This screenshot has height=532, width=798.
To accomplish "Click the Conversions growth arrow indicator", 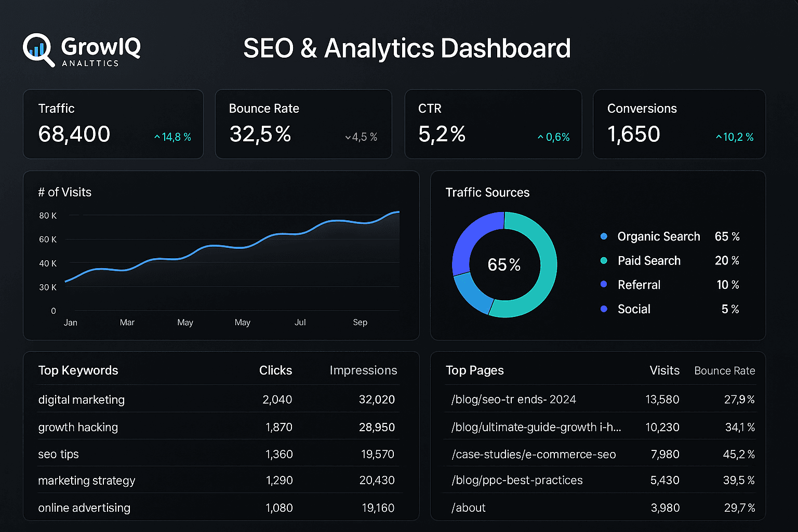I will 719,137.
